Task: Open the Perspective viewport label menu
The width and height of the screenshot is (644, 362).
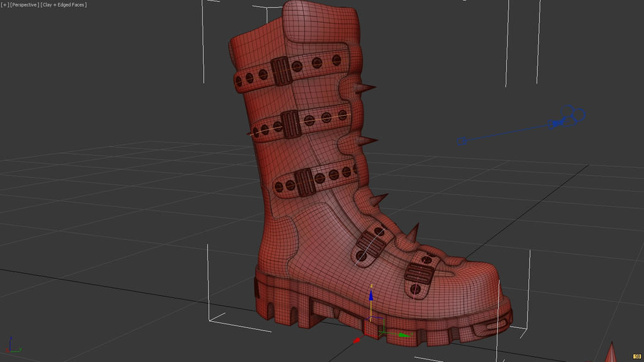Action: [25, 5]
